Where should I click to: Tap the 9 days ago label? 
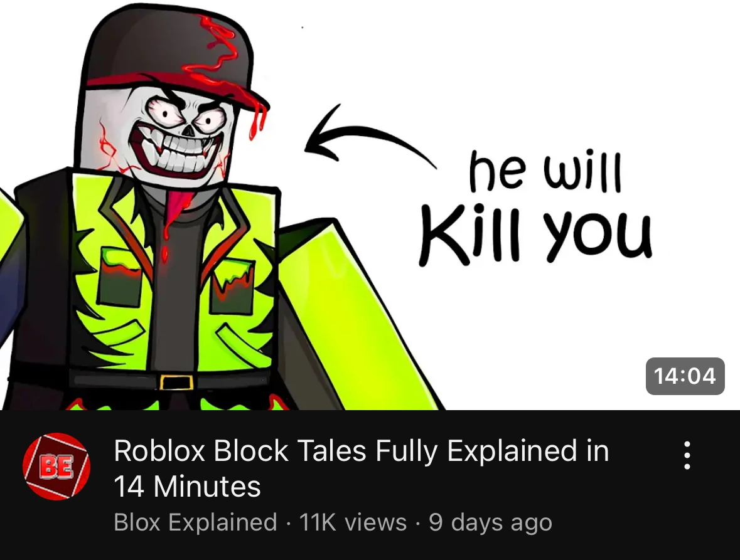[x=490, y=523]
